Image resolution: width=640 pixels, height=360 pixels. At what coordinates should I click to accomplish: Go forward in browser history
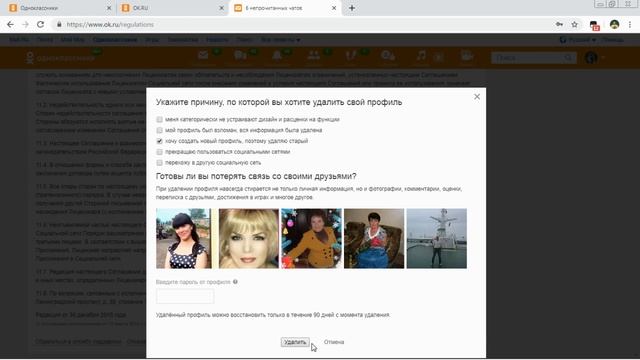pyautogui.click(x=25, y=24)
